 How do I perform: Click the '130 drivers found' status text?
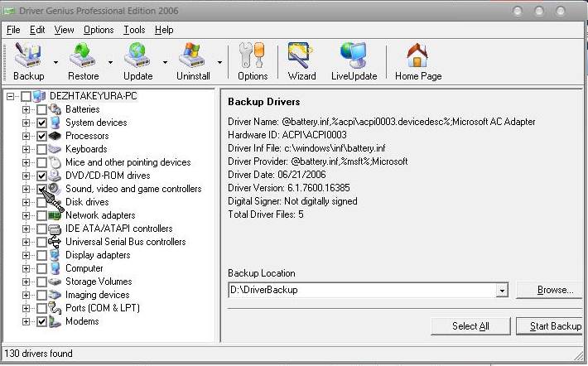click(x=38, y=354)
